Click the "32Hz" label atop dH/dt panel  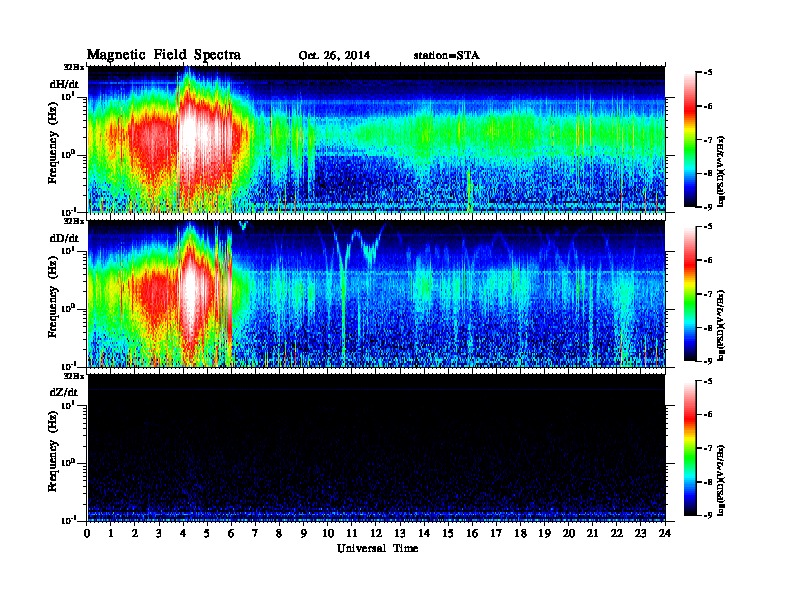74,67
